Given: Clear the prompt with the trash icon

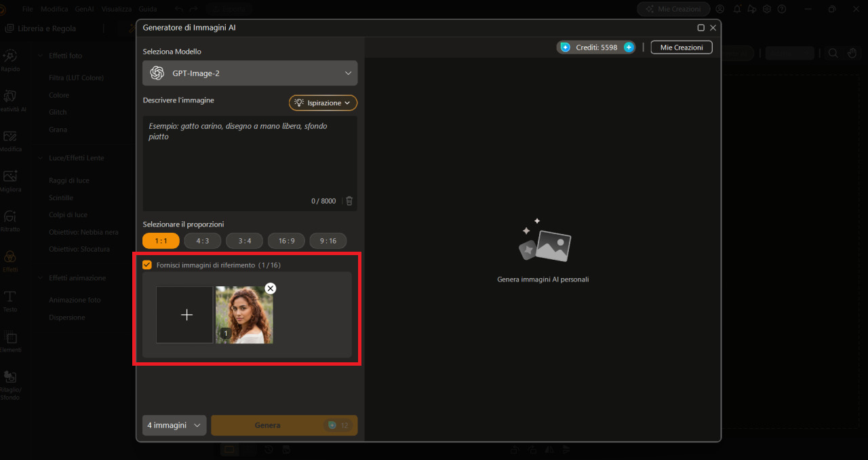Looking at the screenshot, I should pos(349,201).
